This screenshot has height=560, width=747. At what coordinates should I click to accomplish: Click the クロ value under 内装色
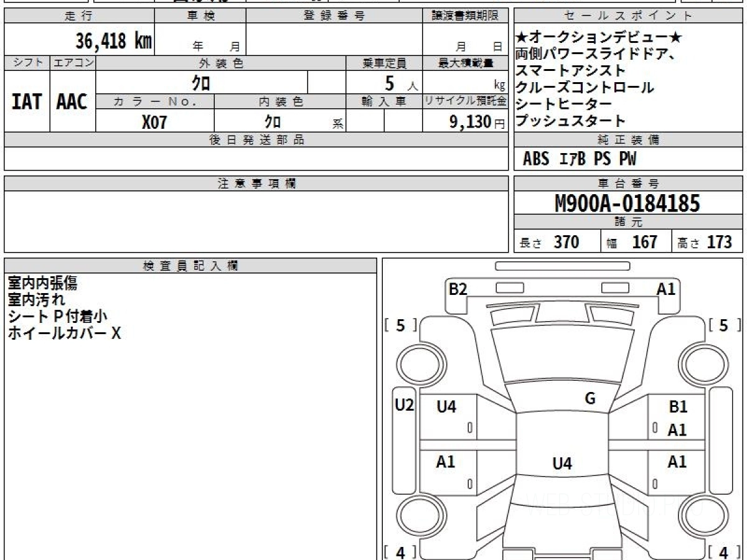point(272,121)
